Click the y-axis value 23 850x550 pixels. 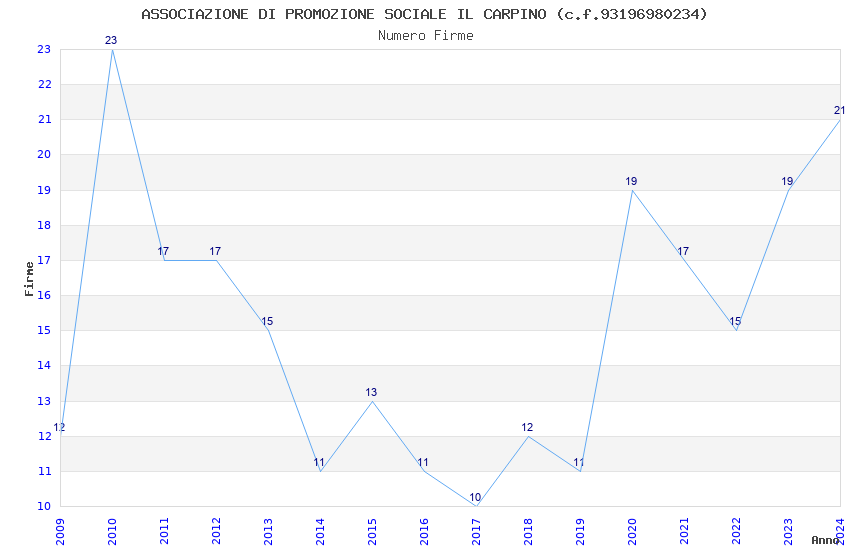(44, 49)
